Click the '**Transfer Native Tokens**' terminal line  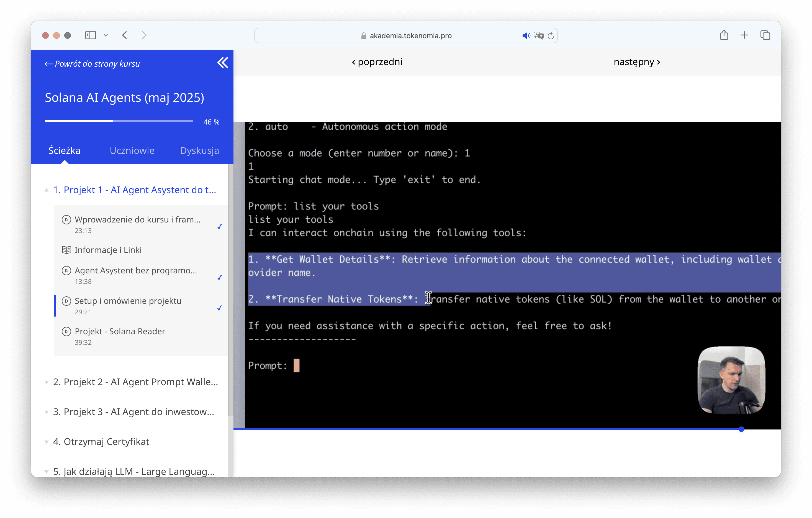pos(514,299)
